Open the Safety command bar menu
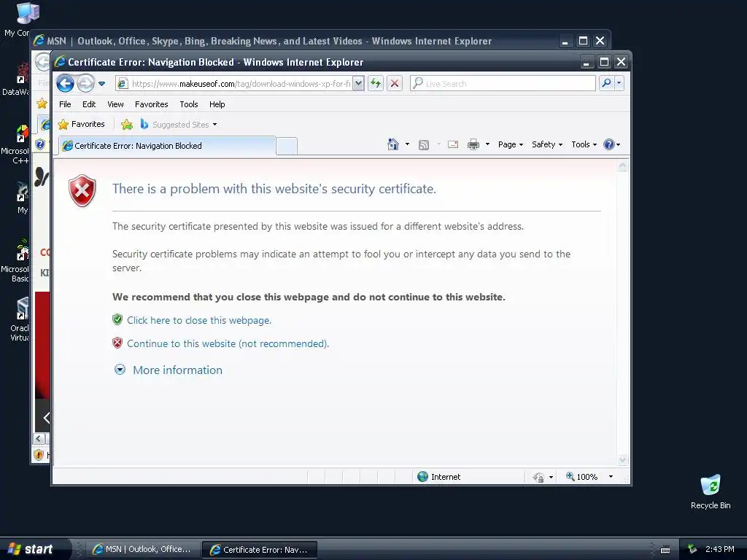 [547, 144]
